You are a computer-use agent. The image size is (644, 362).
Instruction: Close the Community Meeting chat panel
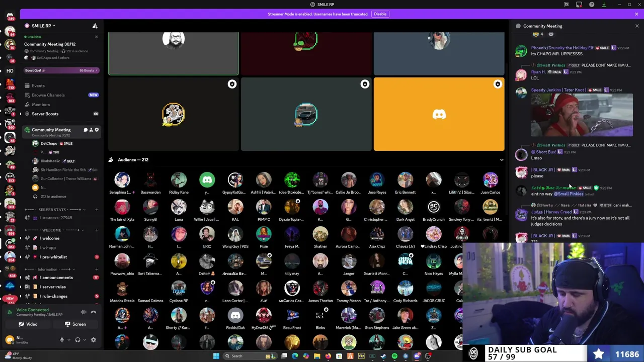click(637, 26)
